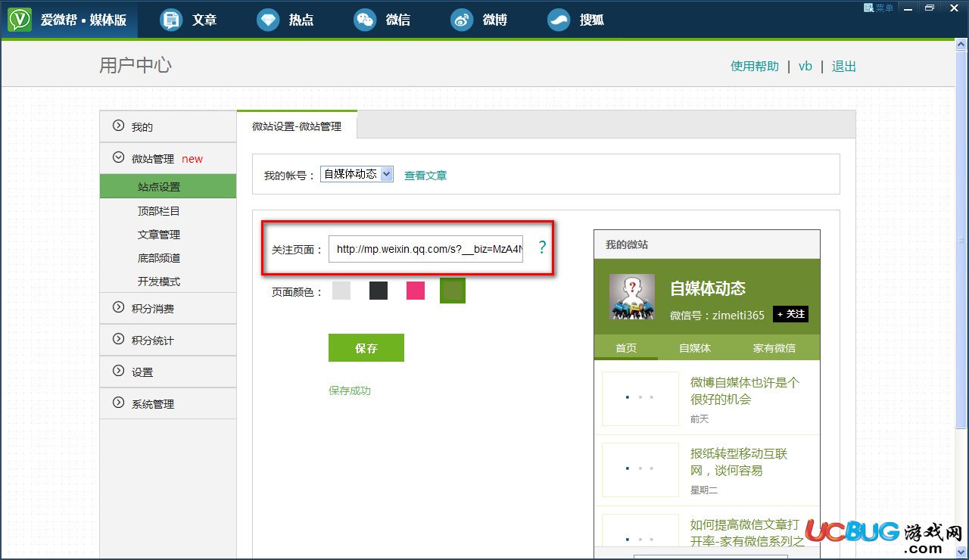The image size is (969, 560).
Task: Click the 我的微站 preview header
Action: coord(707,244)
